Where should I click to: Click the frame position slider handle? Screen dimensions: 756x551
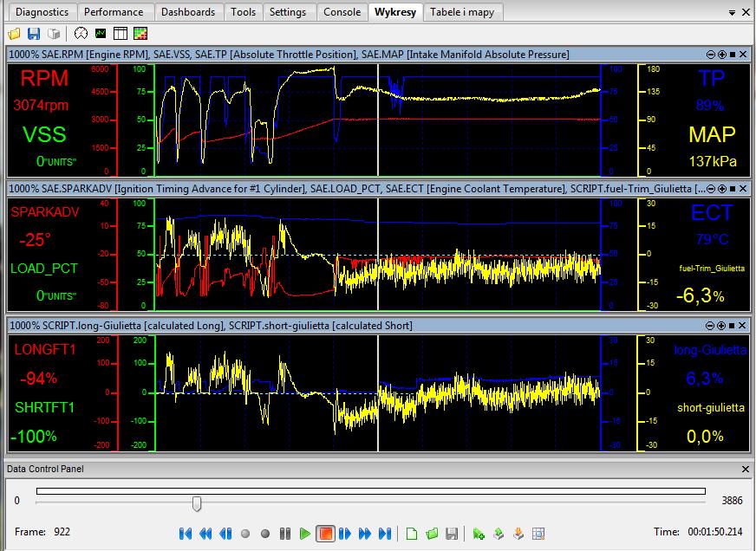pos(197,503)
